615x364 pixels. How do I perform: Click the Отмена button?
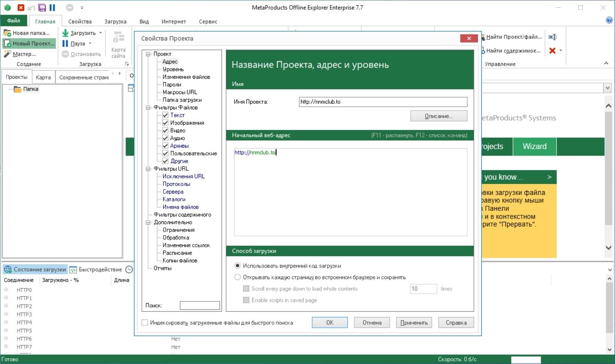(x=372, y=323)
